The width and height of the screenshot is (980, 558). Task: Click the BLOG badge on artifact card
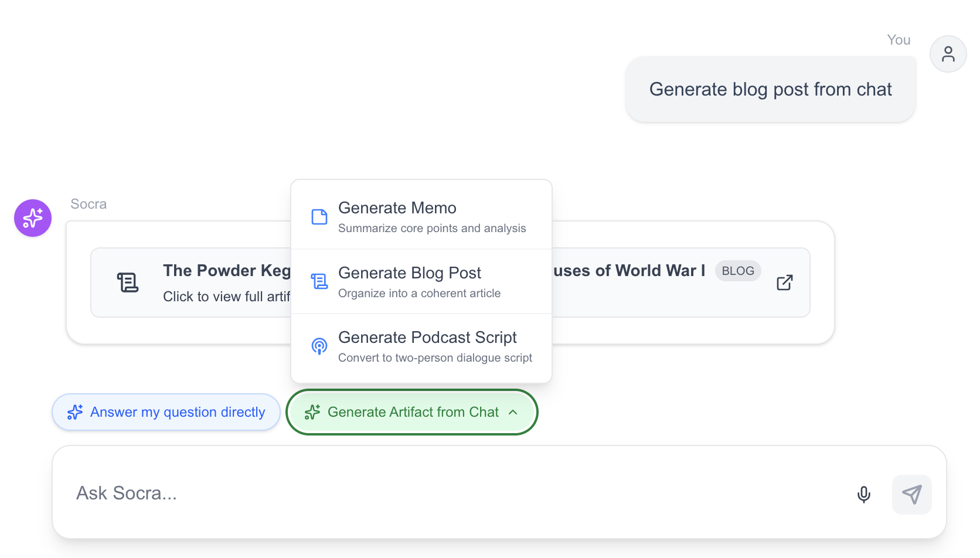(x=737, y=271)
